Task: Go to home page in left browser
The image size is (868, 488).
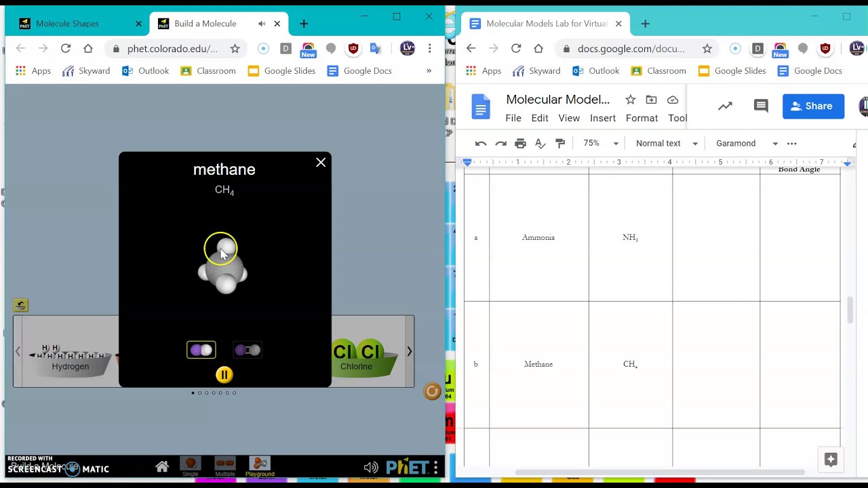Action: (88, 48)
